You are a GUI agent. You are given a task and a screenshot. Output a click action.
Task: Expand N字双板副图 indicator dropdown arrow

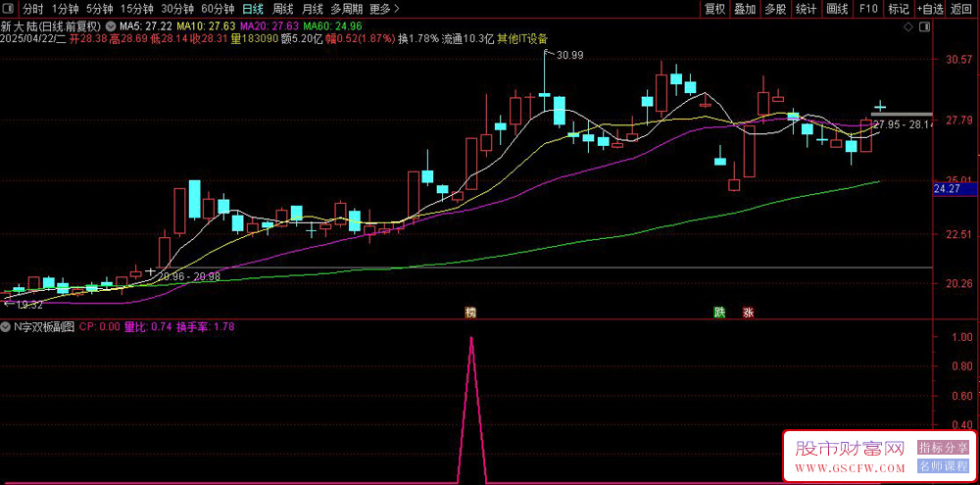(x=5, y=326)
